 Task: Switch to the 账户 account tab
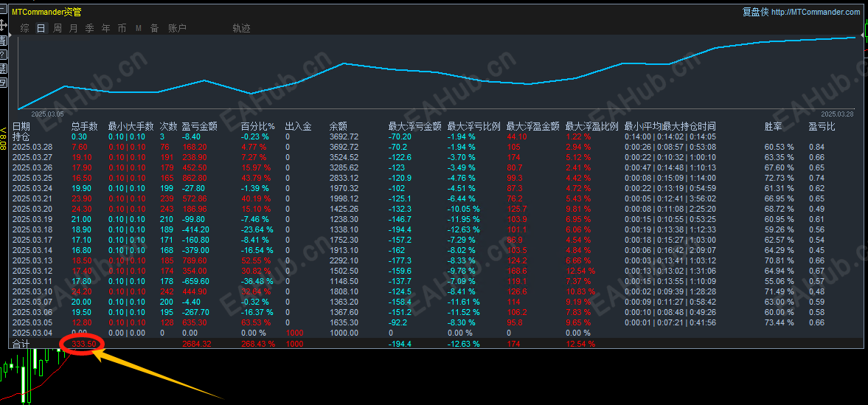click(177, 28)
